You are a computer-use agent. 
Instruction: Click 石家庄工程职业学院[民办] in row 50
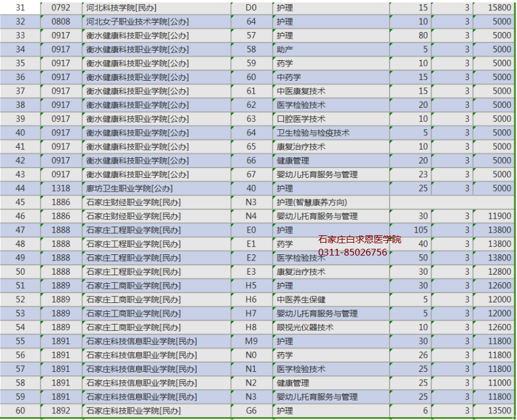tap(156, 272)
